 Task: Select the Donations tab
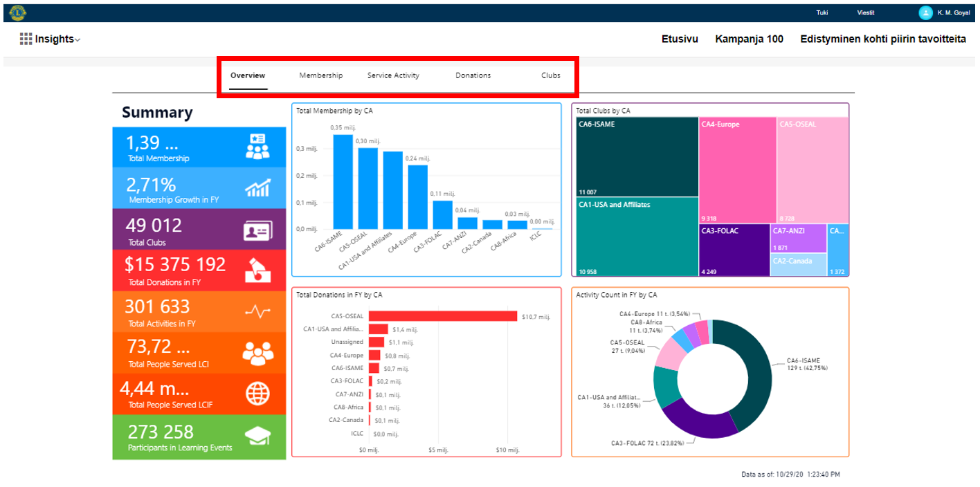click(473, 75)
